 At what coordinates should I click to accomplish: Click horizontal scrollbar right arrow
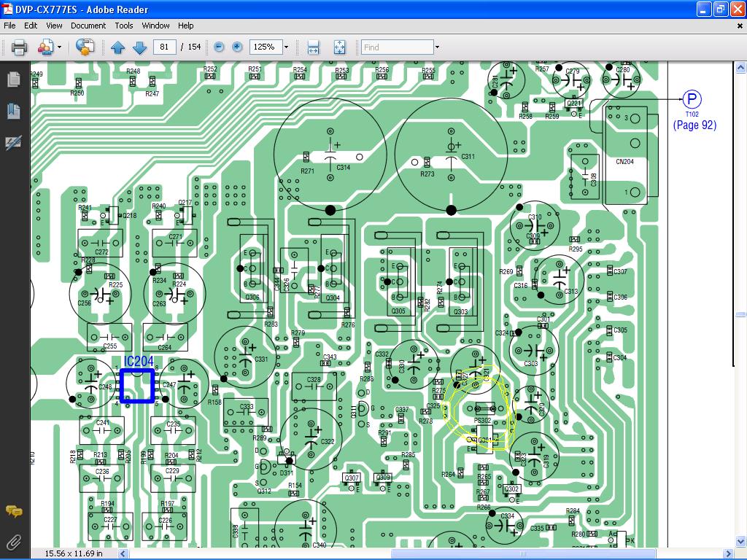click(x=729, y=554)
